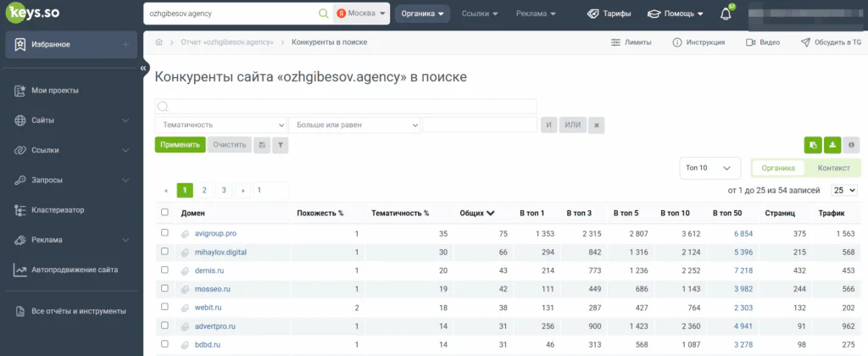Open the Тематичность filter dropdown
Viewport: 868px width, 356px height.
[221, 125]
